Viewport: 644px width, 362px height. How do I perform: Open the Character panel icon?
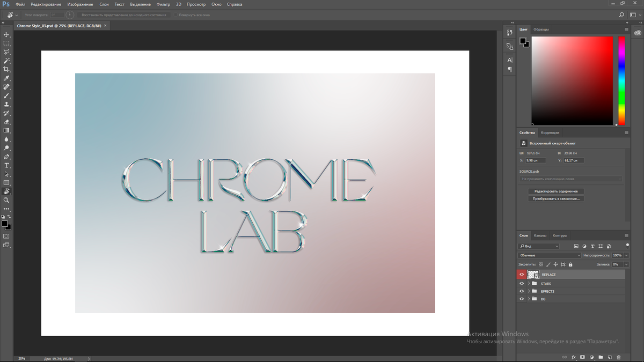509,60
